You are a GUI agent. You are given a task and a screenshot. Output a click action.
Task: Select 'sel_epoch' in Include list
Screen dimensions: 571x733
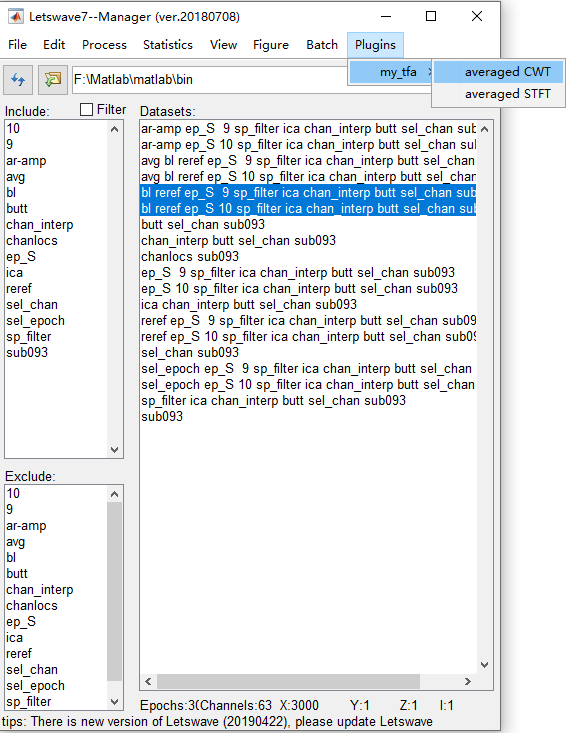point(56,321)
